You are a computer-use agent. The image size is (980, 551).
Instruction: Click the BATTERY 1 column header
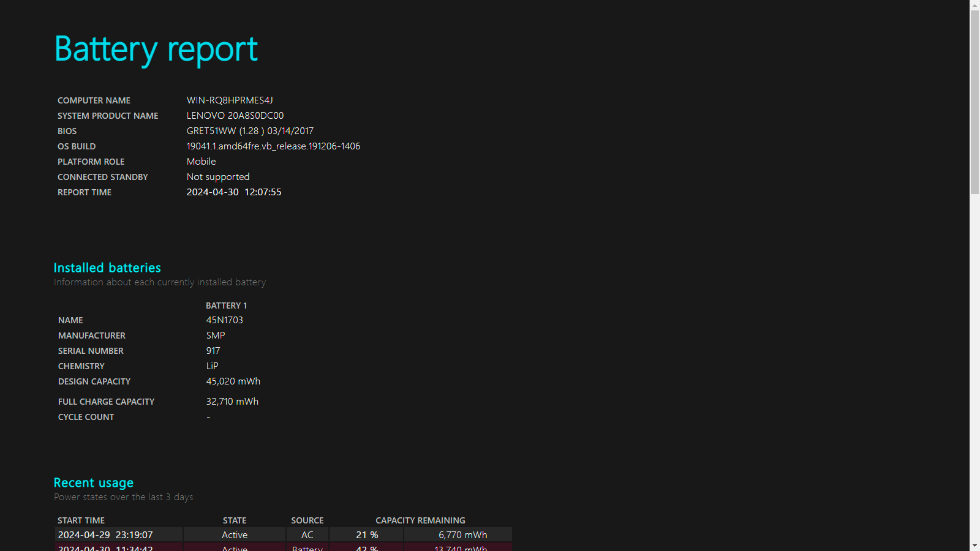pyautogui.click(x=227, y=305)
